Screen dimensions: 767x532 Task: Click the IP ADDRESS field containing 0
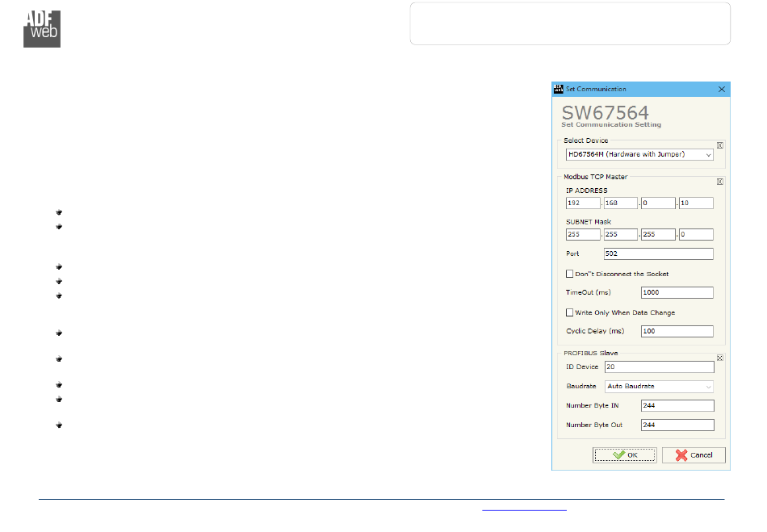[x=658, y=203]
